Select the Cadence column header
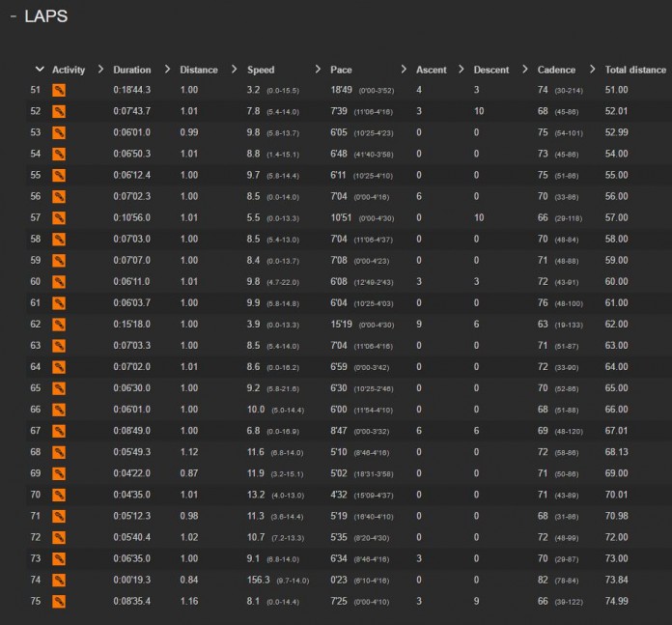Image resolution: width=672 pixels, height=625 pixels. coord(556,70)
